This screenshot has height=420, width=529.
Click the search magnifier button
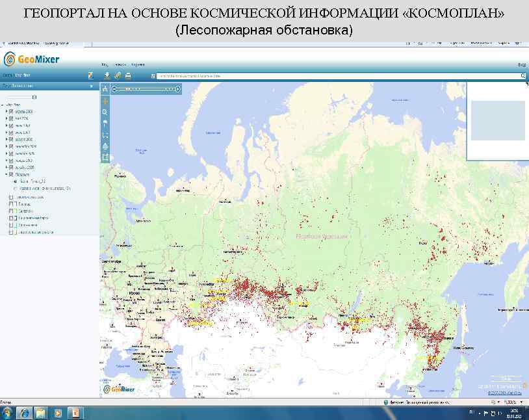523,76
